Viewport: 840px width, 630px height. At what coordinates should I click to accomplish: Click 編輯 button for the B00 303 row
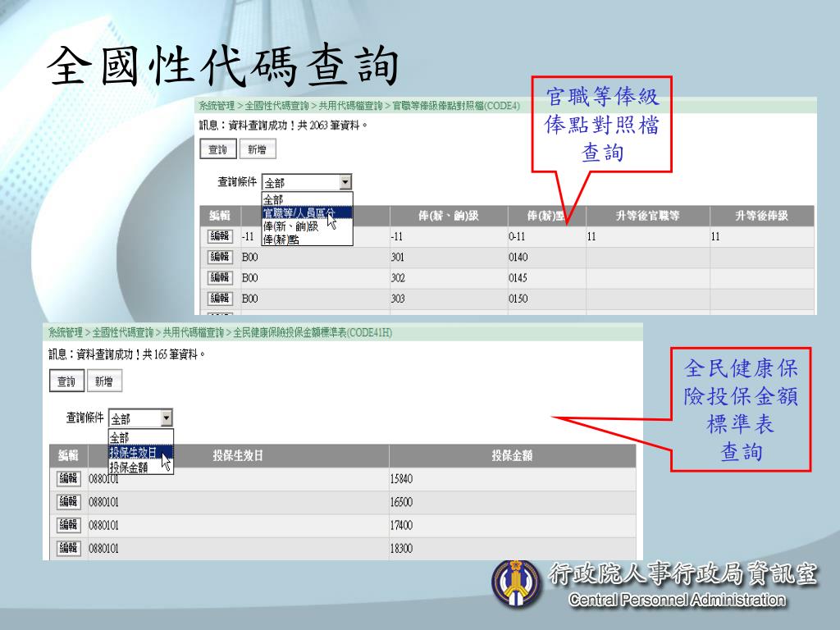tap(220, 298)
